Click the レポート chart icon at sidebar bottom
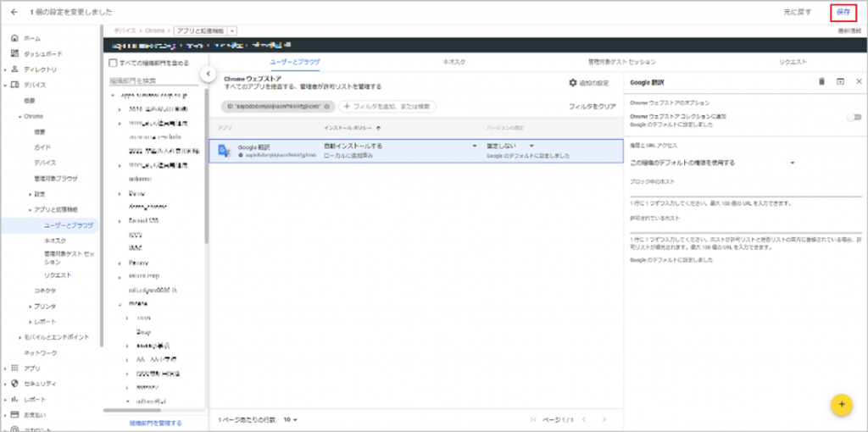868x432 pixels. 15,399
